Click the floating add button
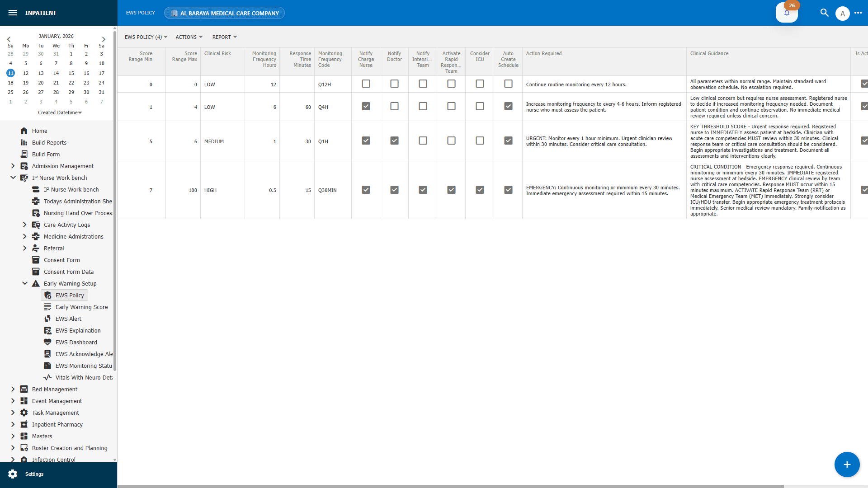 pyautogui.click(x=846, y=465)
